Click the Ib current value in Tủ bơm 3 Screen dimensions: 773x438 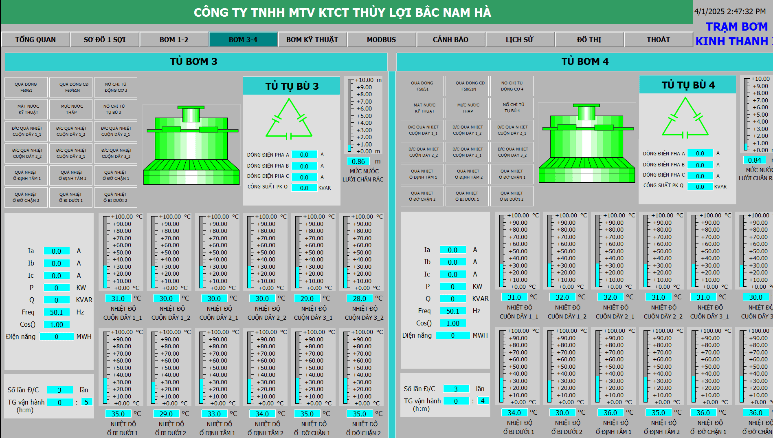click(57, 263)
